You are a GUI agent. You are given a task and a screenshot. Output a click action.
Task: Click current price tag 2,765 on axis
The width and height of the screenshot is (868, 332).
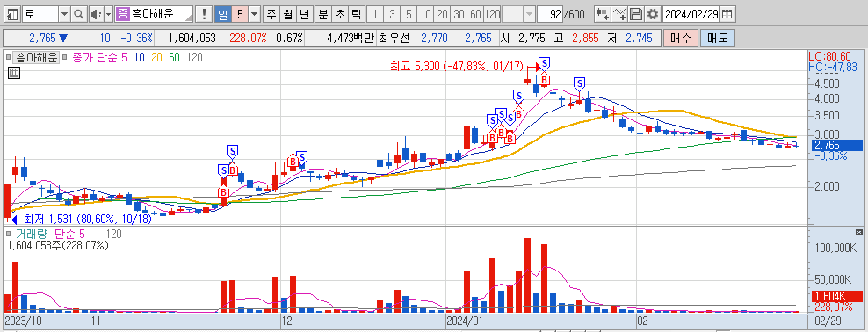[836, 146]
